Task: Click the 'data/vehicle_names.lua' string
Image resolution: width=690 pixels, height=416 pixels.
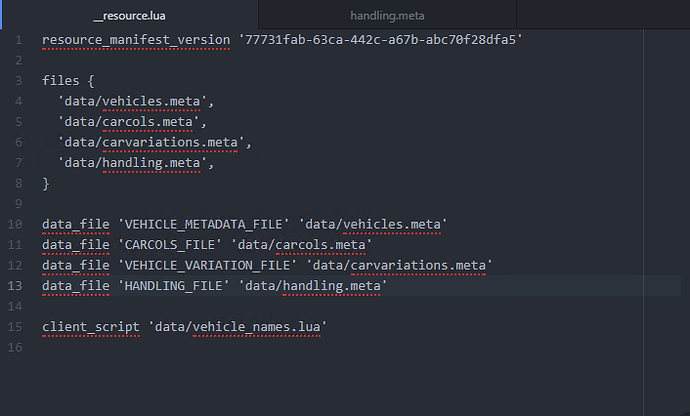Action: (x=238, y=327)
